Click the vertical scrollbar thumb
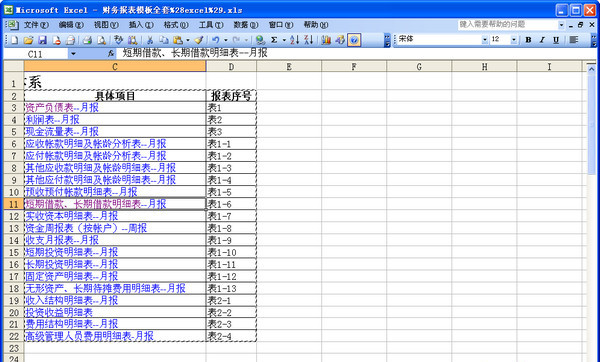 (x=592, y=124)
